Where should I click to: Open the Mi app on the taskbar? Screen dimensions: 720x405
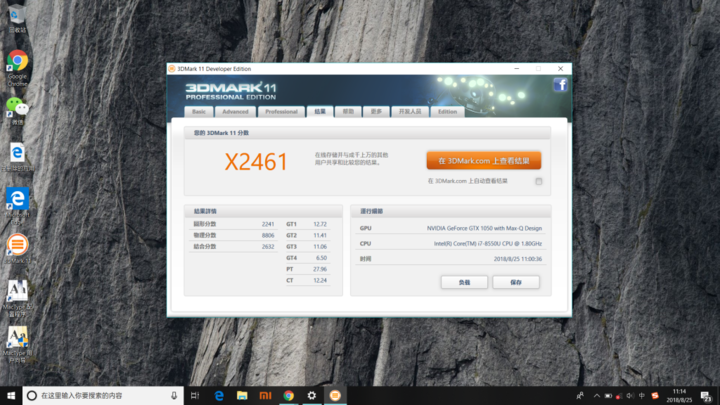(x=265, y=395)
